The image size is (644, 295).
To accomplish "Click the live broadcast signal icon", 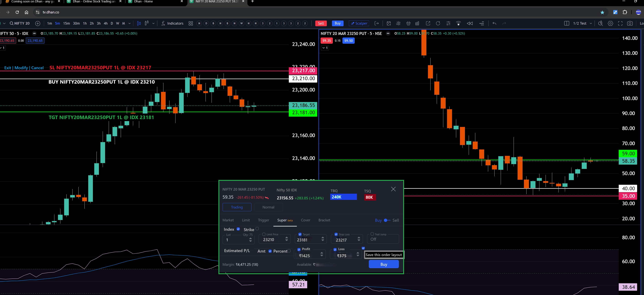I will click(x=459, y=23).
